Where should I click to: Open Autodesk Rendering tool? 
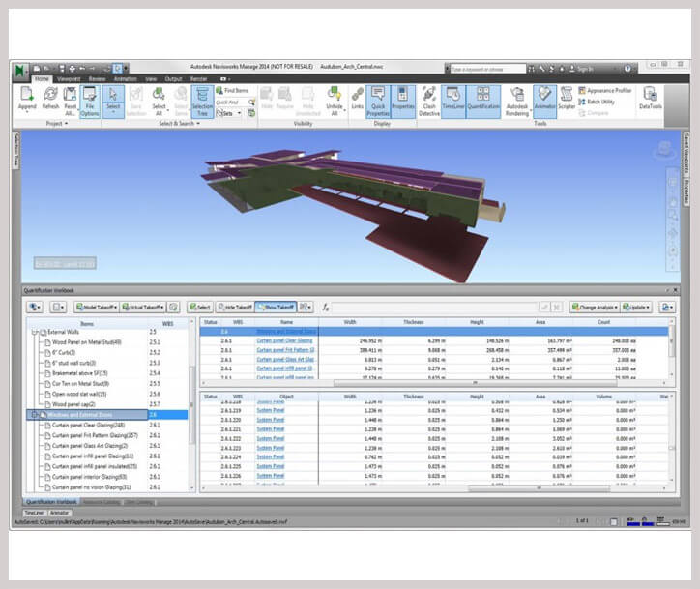pos(517,102)
